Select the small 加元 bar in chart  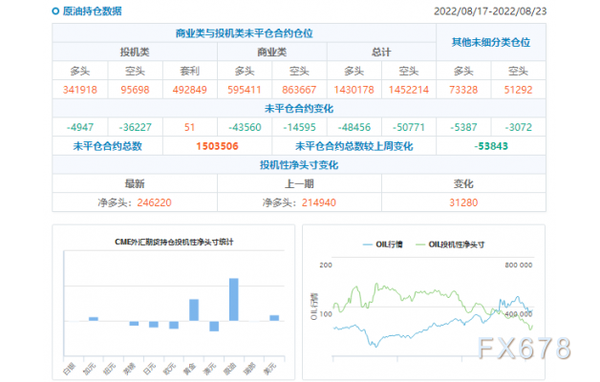pos(93,319)
